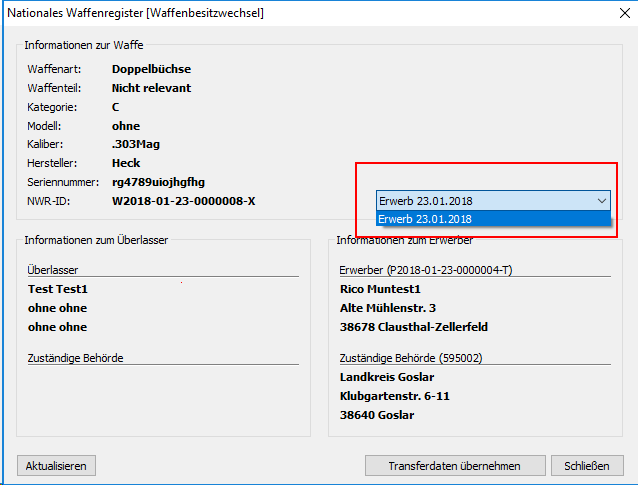Screen dimensions: 638x485
Task: Click the Nationales Waffenregister title bar
Action: point(200,14)
